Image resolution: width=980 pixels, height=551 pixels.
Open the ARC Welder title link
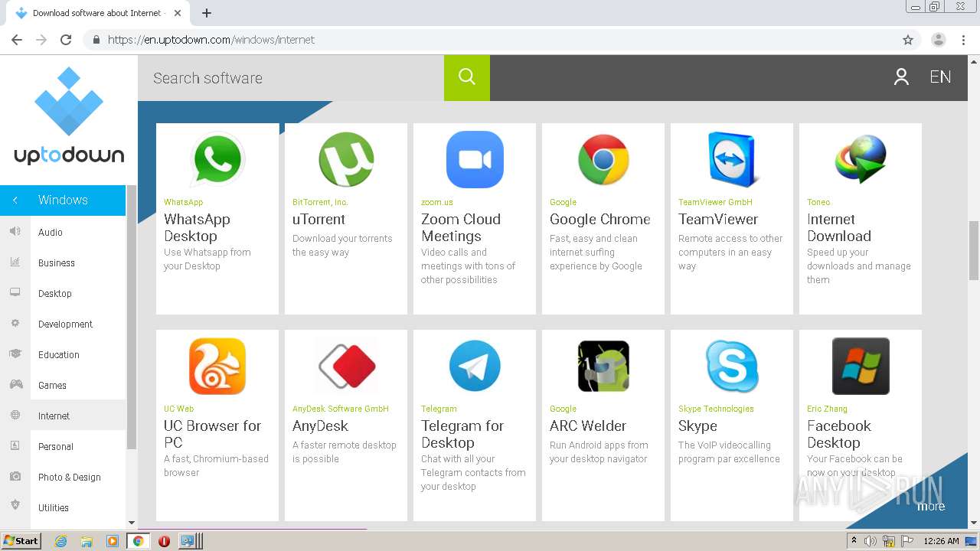click(588, 425)
